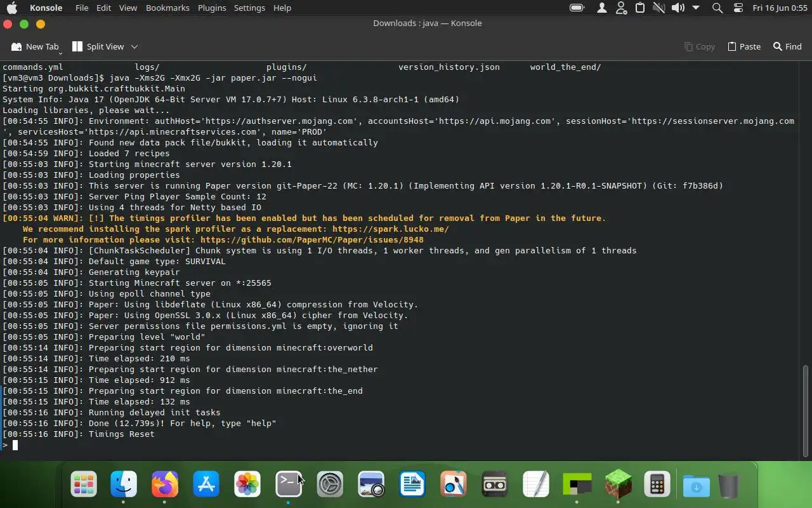Click the Copy toolbar button
Viewport: 812px width, 508px height.
click(x=700, y=46)
